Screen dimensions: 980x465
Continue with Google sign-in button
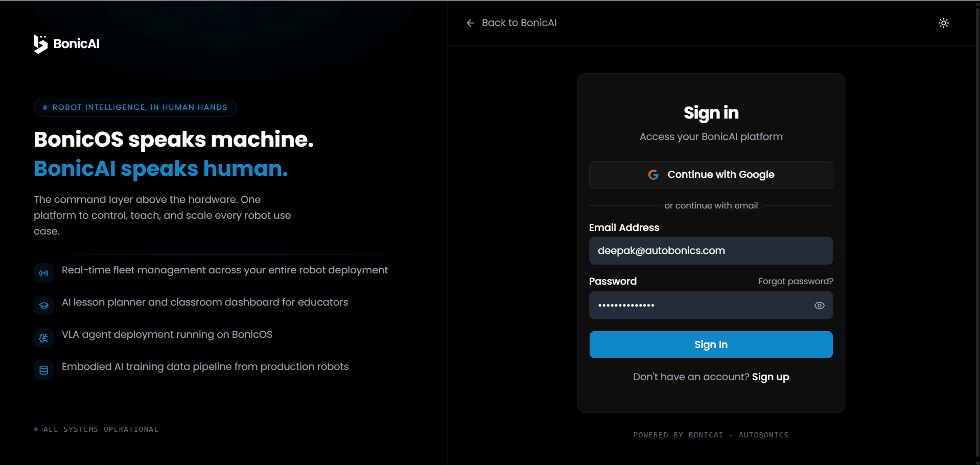click(711, 175)
